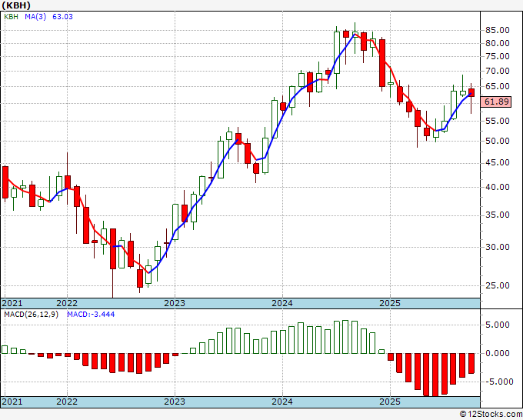Click the 70.00 price axis label

[497, 71]
